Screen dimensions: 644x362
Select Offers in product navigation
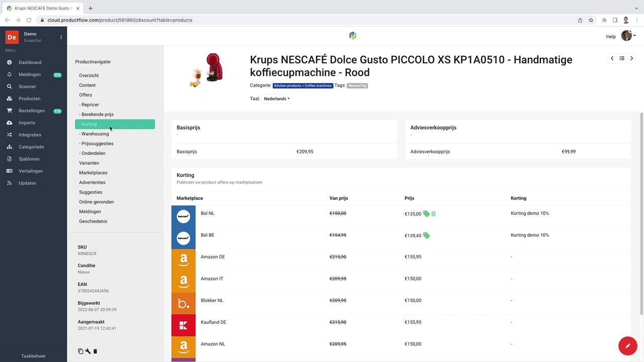pyautogui.click(x=86, y=95)
